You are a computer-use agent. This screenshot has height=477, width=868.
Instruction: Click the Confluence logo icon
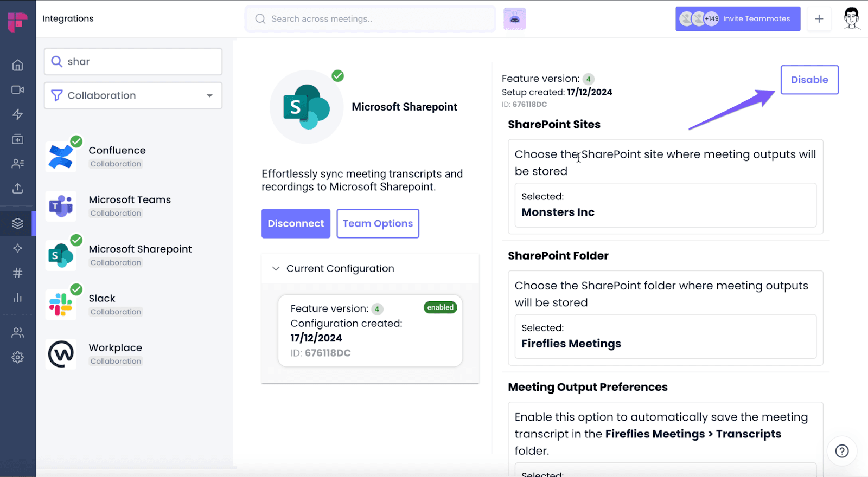pyautogui.click(x=61, y=157)
